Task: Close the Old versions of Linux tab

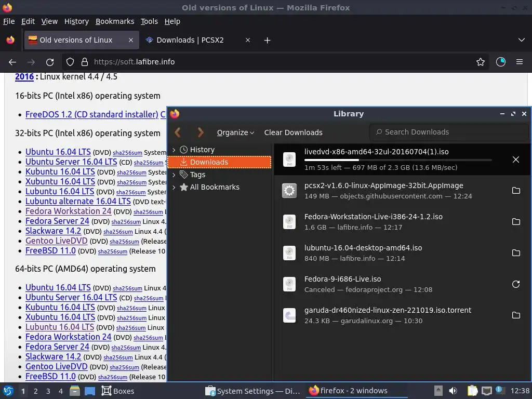Action: [x=130, y=40]
